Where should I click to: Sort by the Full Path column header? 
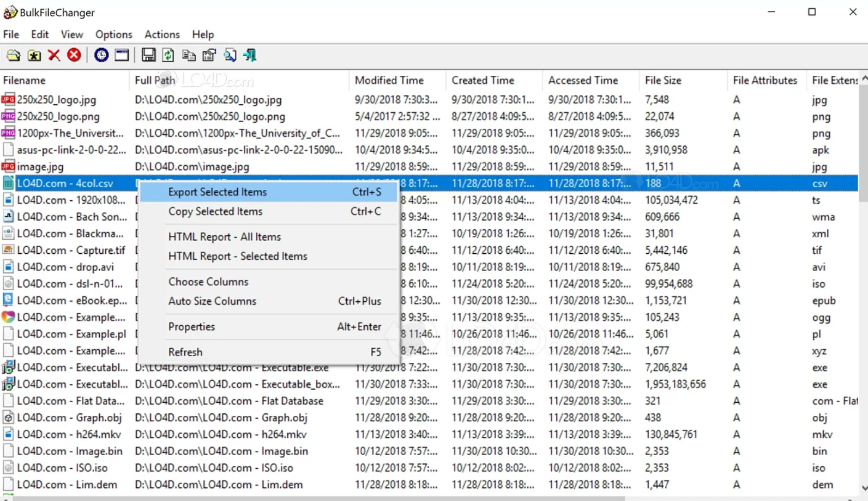239,80
